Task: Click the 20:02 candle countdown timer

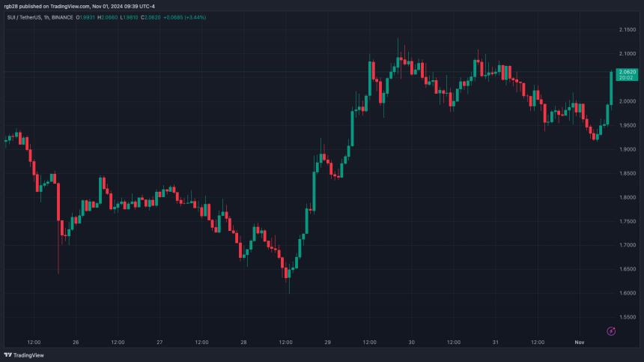Action: [x=625, y=78]
